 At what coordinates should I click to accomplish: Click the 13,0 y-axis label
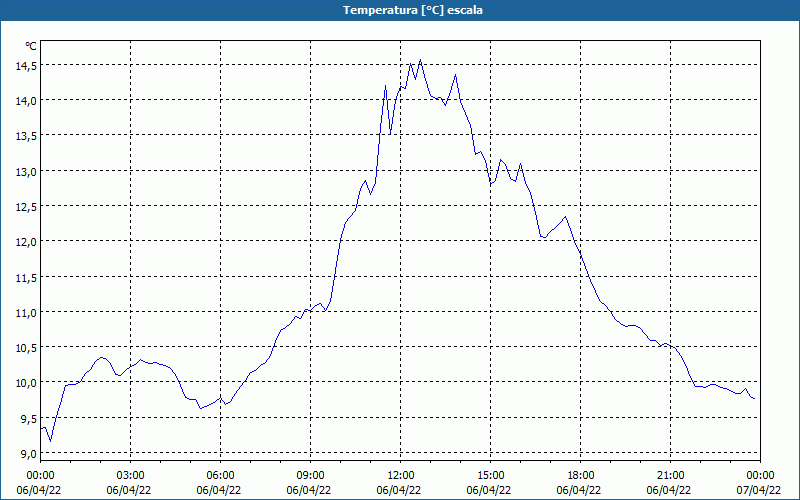(x=27, y=171)
